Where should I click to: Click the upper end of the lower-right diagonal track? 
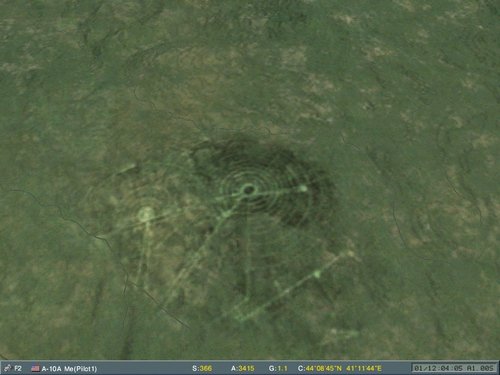click(349, 254)
